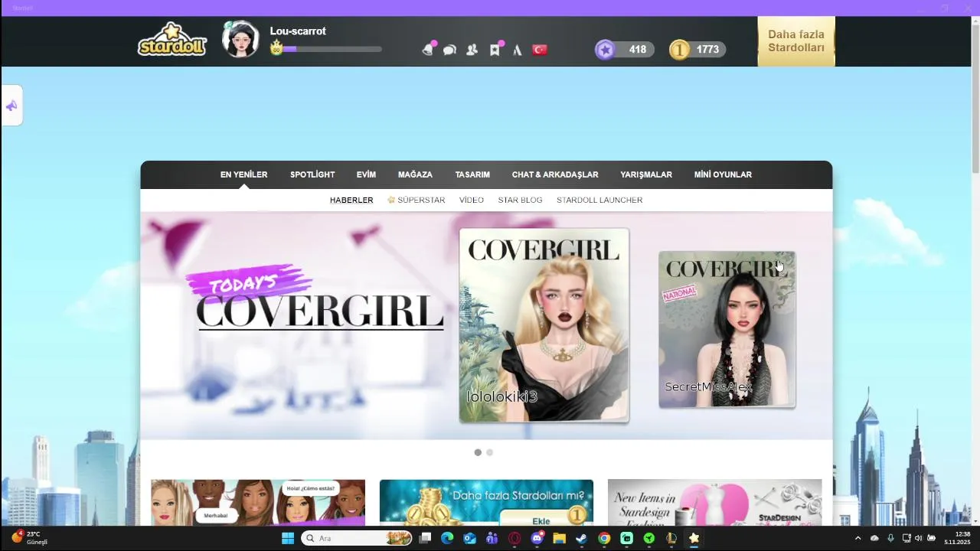980x551 pixels.
Task: Go to the HABERLER submenu
Action: click(351, 200)
